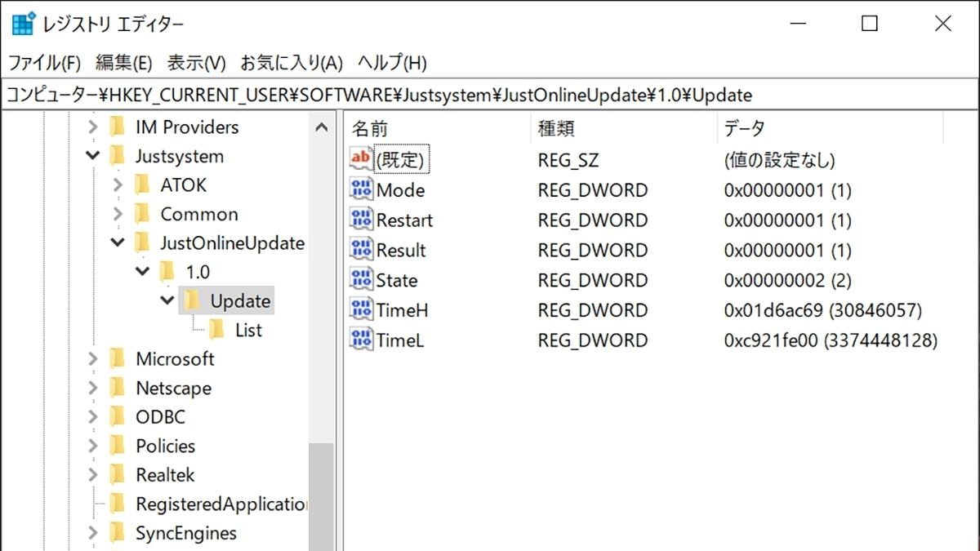Expand the Netscape key
The height and width of the screenshot is (551, 980).
pos(93,389)
